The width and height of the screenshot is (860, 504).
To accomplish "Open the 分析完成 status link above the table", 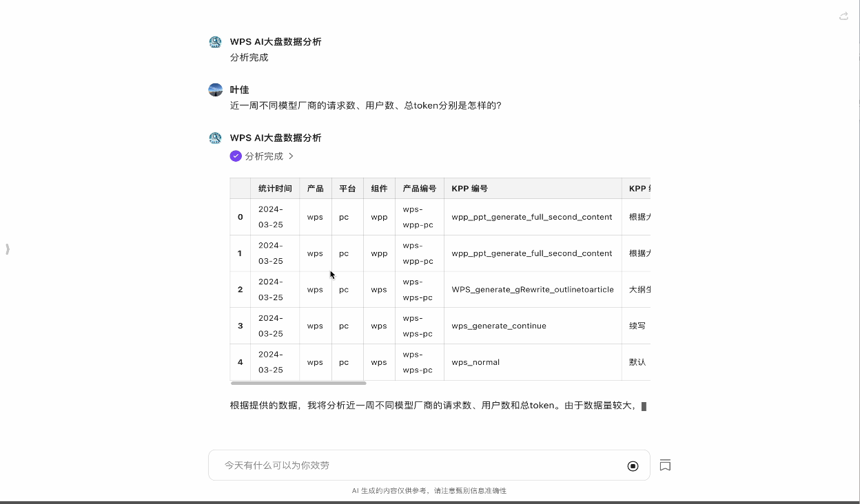I will [264, 156].
